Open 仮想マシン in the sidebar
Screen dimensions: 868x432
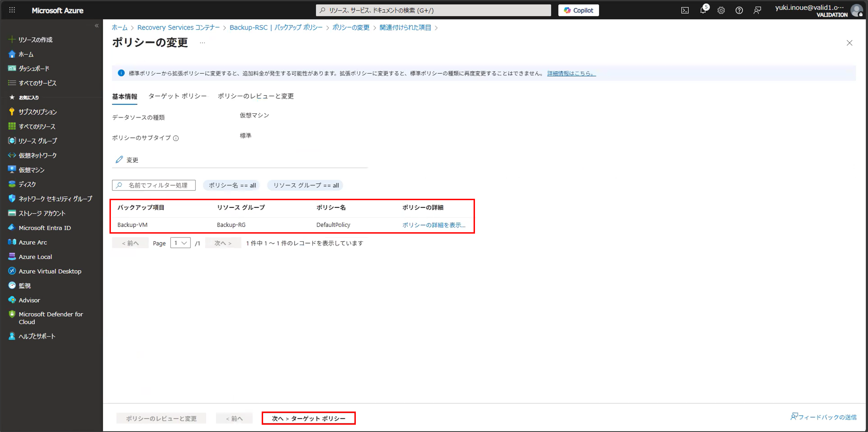[x=31, y=170]
